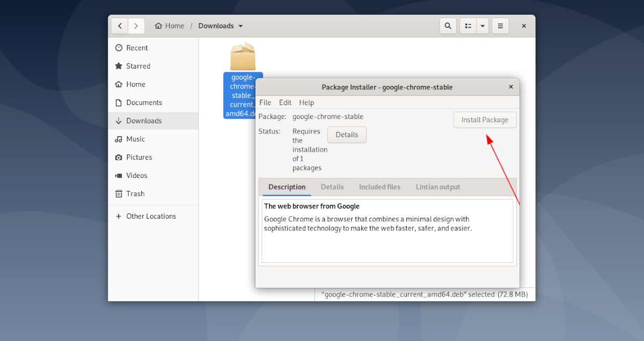Open the view options dropdown arrow

click(482, 26)
